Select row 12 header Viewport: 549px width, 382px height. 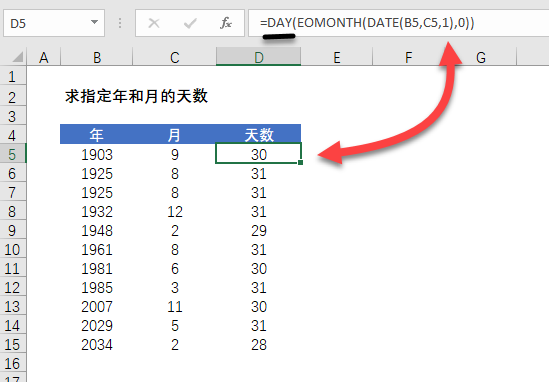12,287
